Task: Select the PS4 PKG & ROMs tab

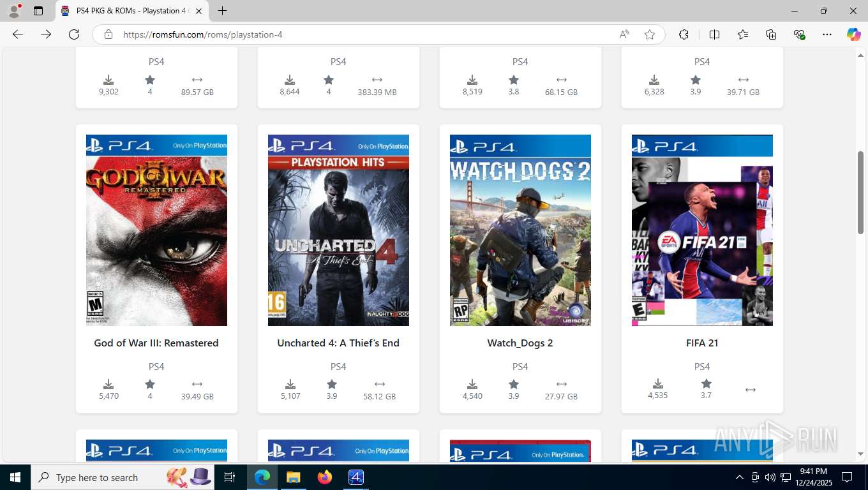Action: [x=132, y=11]
